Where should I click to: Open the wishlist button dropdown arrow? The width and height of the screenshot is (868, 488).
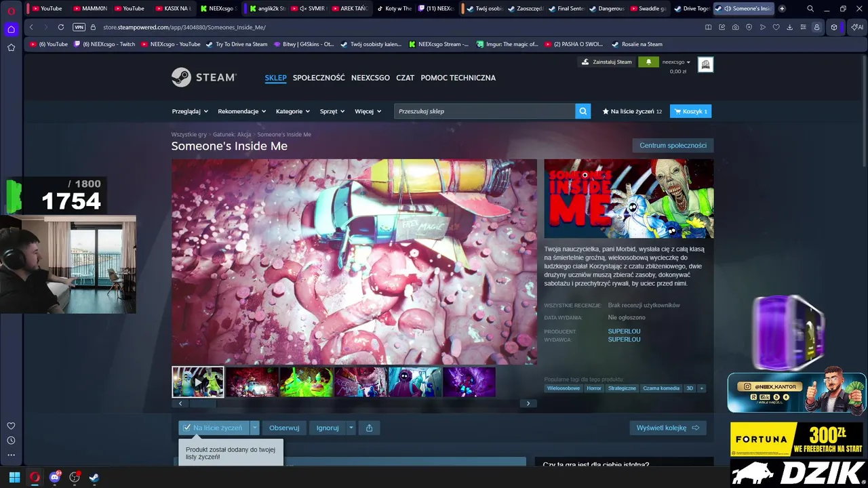[254, 428]
